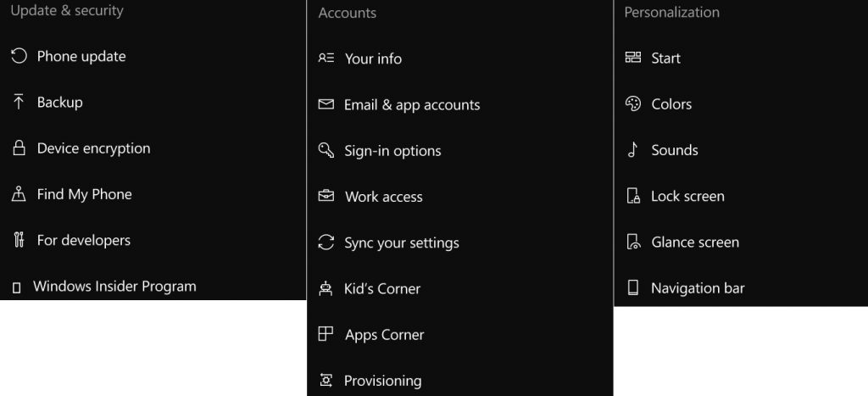Screen dimensions: 868x396
Task: Click the Windows Insider Program phone icon
Action: pyautogui.click(x=17, y=287)
